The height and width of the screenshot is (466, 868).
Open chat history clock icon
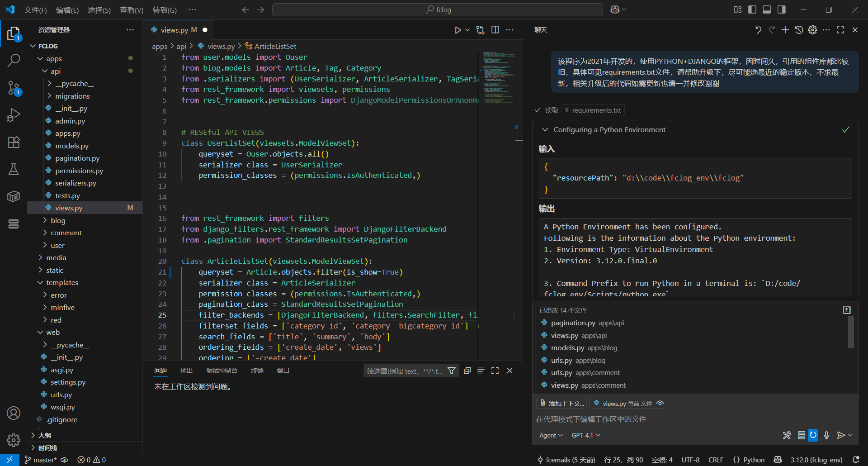799,30
